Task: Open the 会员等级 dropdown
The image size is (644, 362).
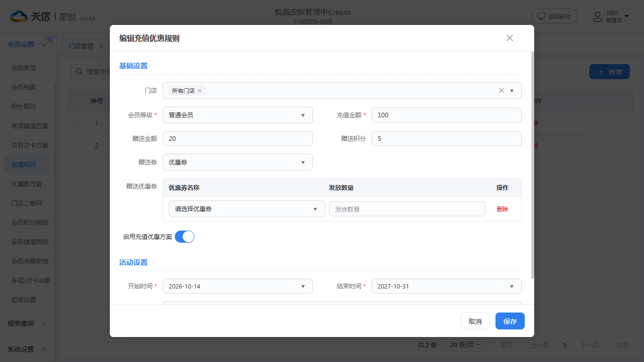Action: [x=238, y=115]
